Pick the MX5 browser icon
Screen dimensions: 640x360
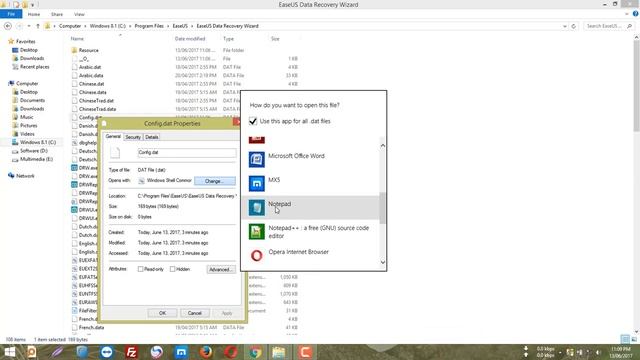coord(256,183)
